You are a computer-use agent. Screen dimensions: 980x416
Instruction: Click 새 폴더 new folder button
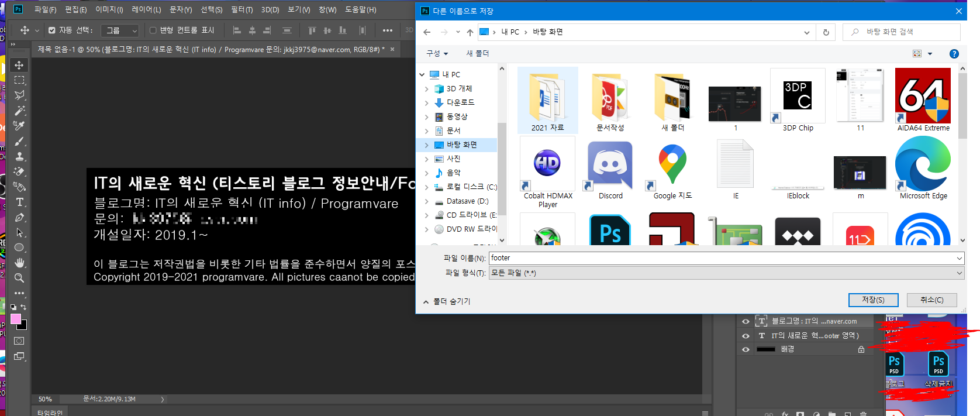[x=478, y=53]
